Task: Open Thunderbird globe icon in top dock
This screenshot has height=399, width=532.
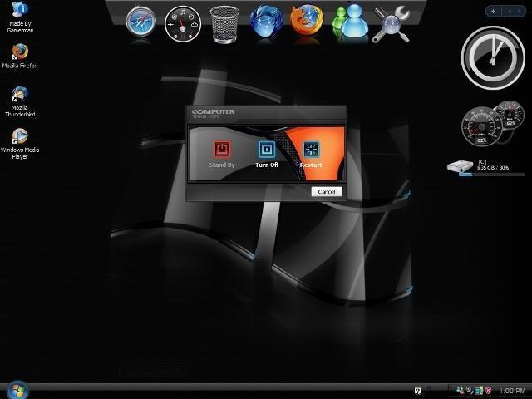Action: click(266, 21)
